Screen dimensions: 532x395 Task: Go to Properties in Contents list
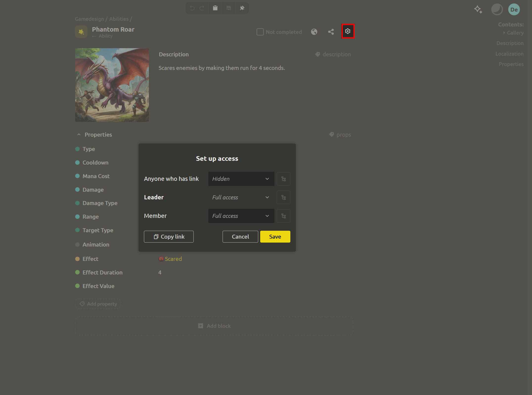click(511, 64)
